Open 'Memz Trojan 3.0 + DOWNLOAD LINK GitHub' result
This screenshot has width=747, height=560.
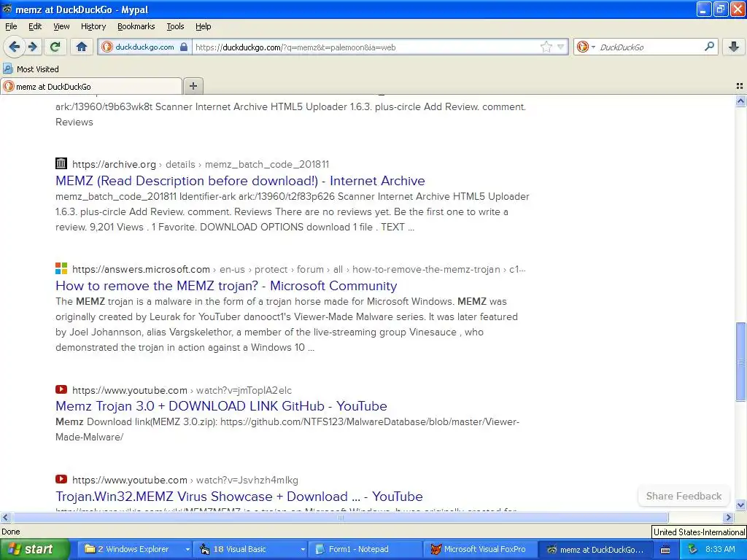coord(221,405)
